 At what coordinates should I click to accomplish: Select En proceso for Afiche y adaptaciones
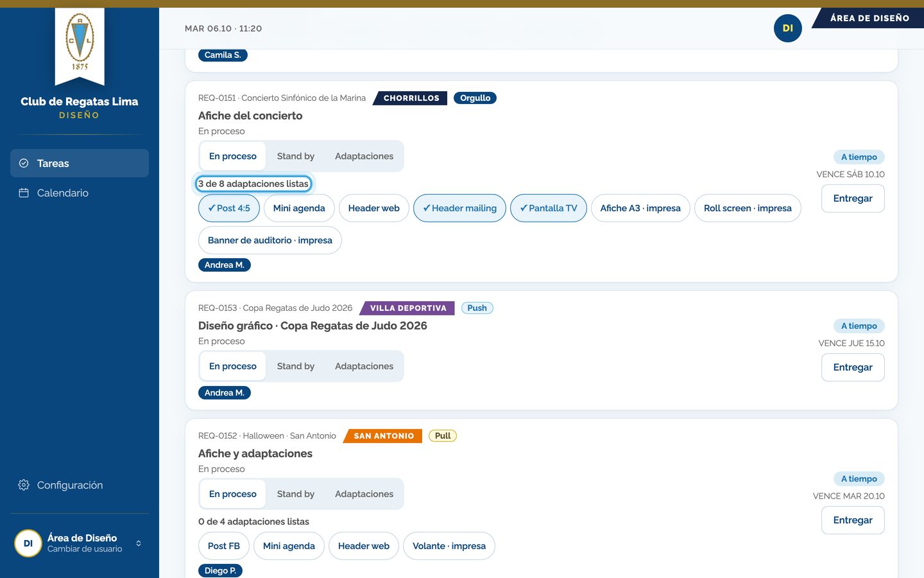point(233,494)
